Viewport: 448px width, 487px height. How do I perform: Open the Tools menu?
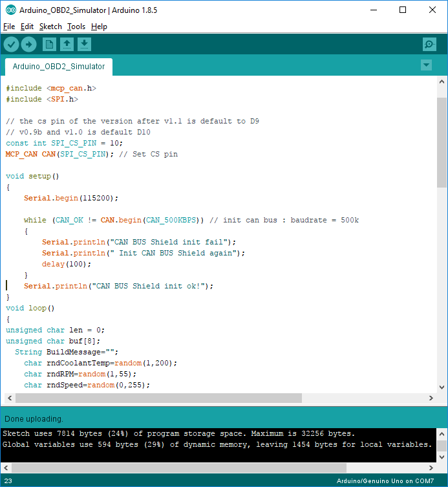pyautogui.click(x=76, y=27)
